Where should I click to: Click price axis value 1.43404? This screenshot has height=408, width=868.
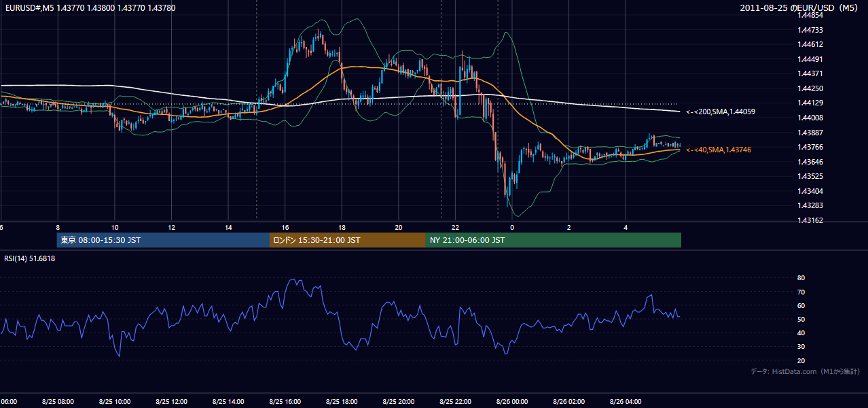(x=810, y=191)
